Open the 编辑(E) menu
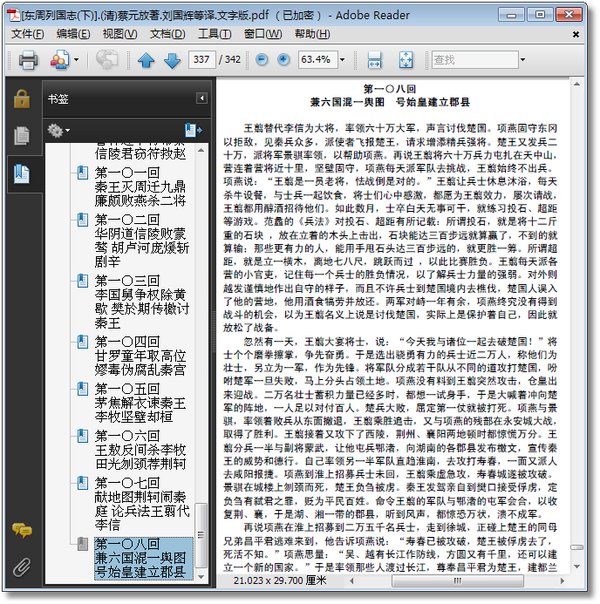Screen dimensions: 600x604 (x=73, y=34)
